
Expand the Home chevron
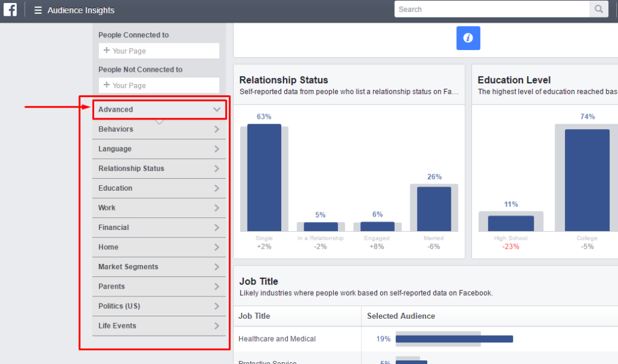point(217,247)
